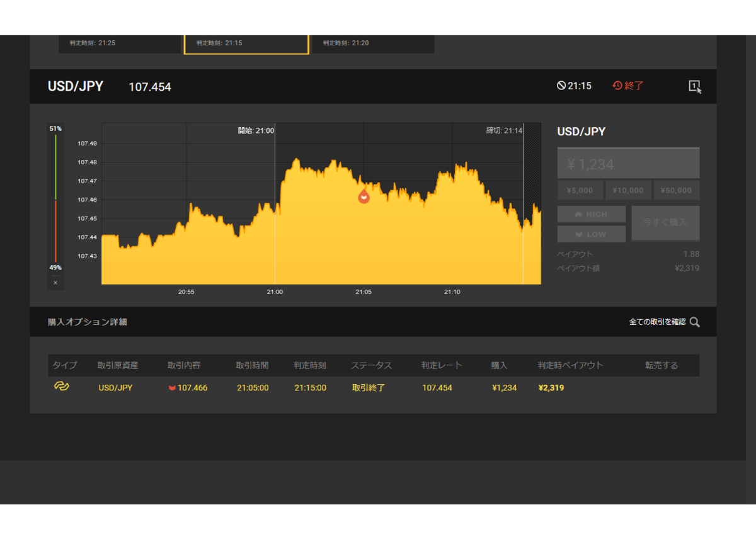Select the LOW option button
Image resolution: width=756 pixels, height=539 pixels.
coord(592,234)
